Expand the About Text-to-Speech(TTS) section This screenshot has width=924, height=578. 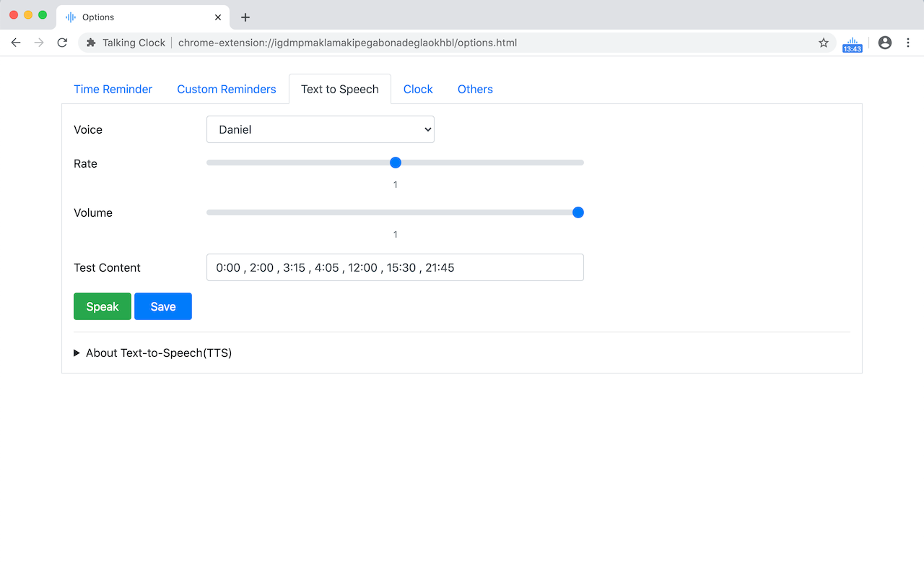tap(152, 353)
